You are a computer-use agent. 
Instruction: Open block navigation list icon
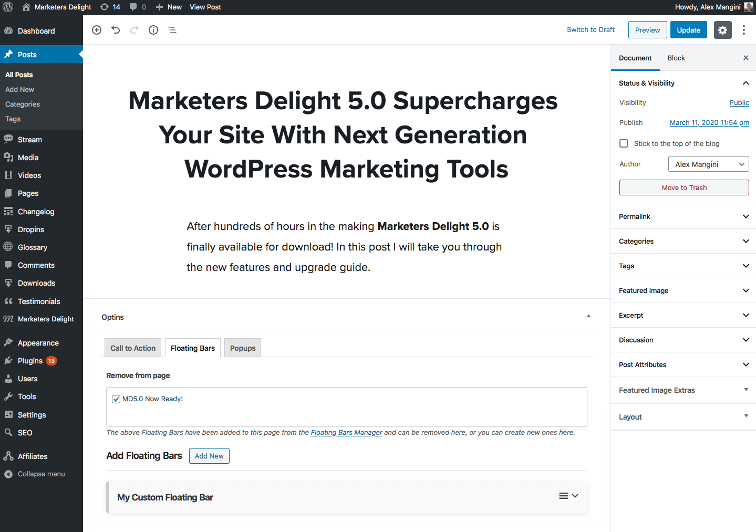click(x=172, y=30)
